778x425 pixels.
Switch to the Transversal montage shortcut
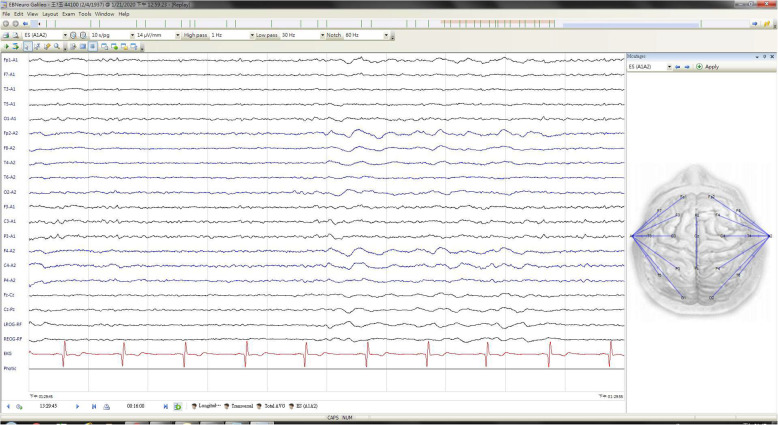239,406
